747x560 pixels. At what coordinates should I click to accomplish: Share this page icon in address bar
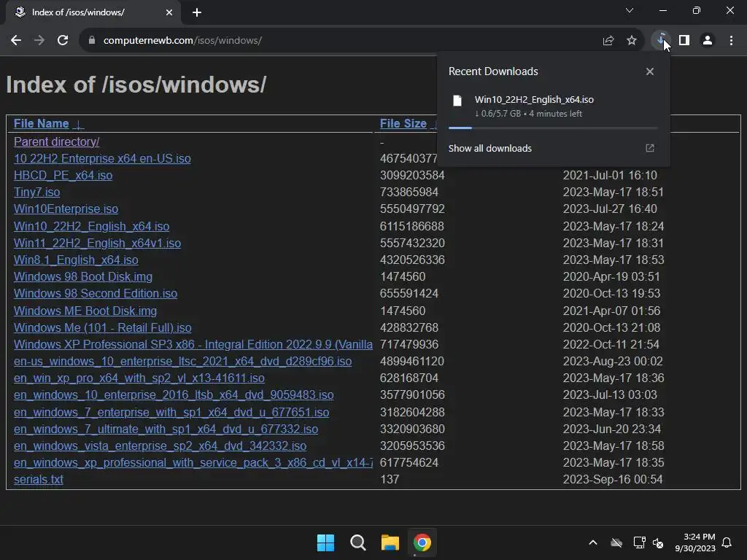point(608,41)
